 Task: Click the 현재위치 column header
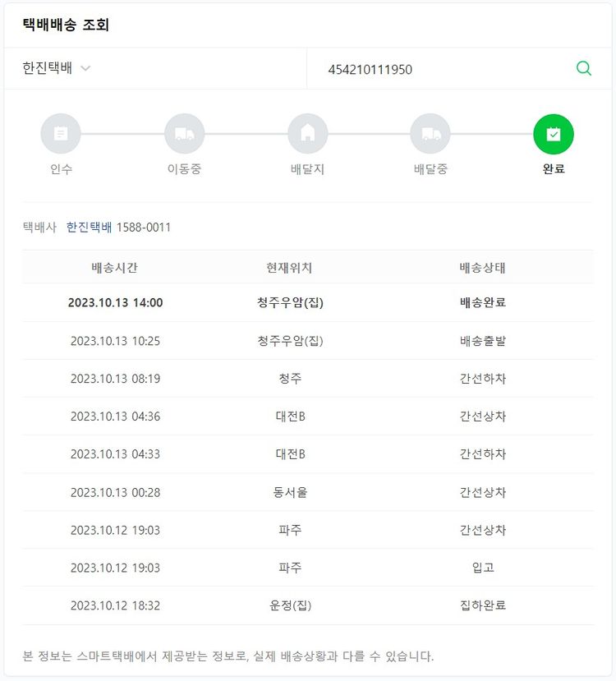point(289,268)
